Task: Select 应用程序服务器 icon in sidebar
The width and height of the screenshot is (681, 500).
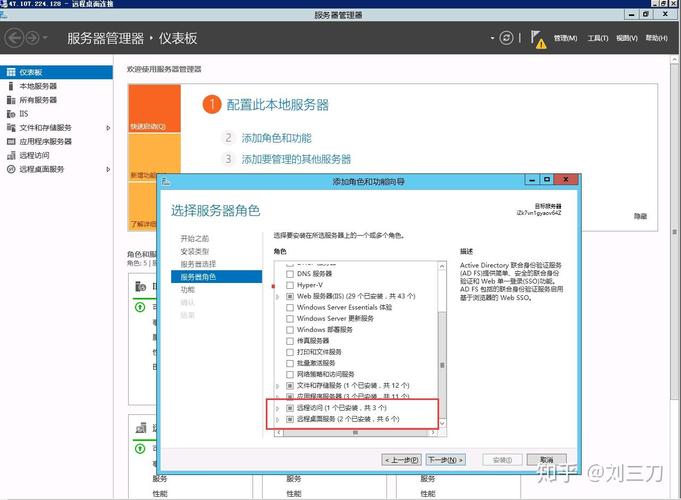Action: (11, 142)
